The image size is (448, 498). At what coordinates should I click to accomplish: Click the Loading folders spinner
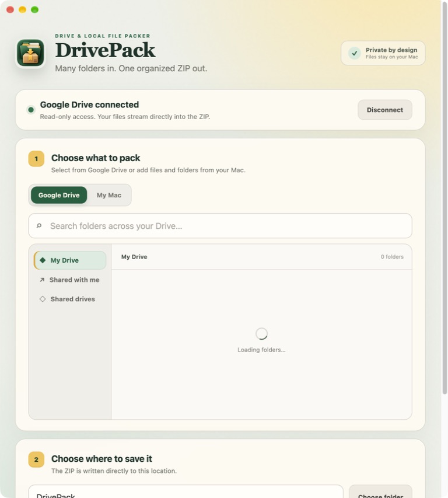point(261,333)
